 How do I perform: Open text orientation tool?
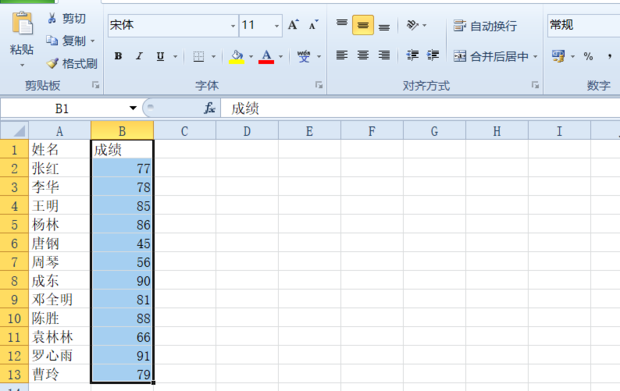pyautogui.click(x=412, y=25)
